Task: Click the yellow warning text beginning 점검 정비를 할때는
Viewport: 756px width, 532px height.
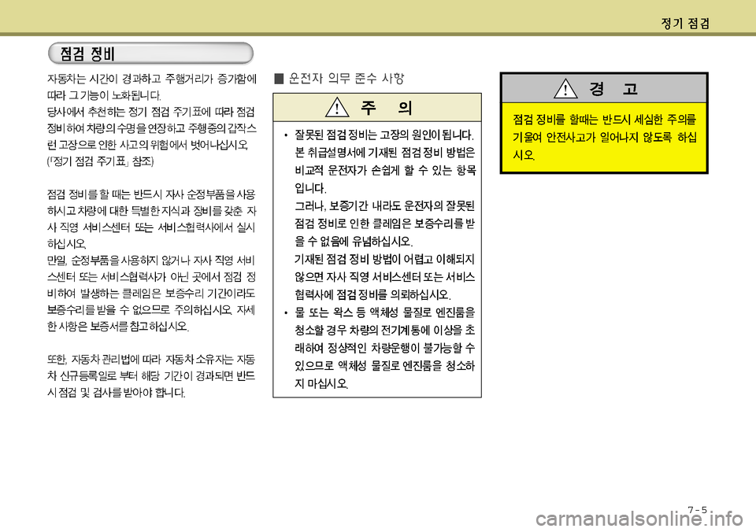Action: pyautogui.click(x=604, y=138)
